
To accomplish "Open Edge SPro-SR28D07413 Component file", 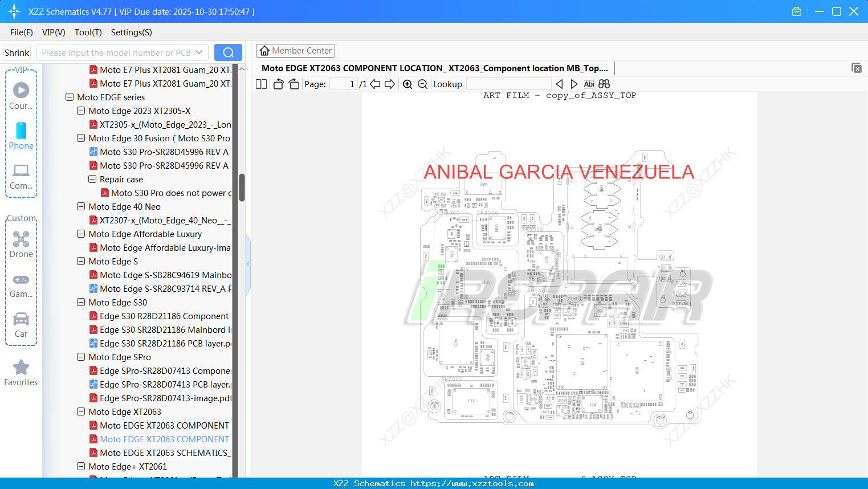I will (x=160, y=370).
